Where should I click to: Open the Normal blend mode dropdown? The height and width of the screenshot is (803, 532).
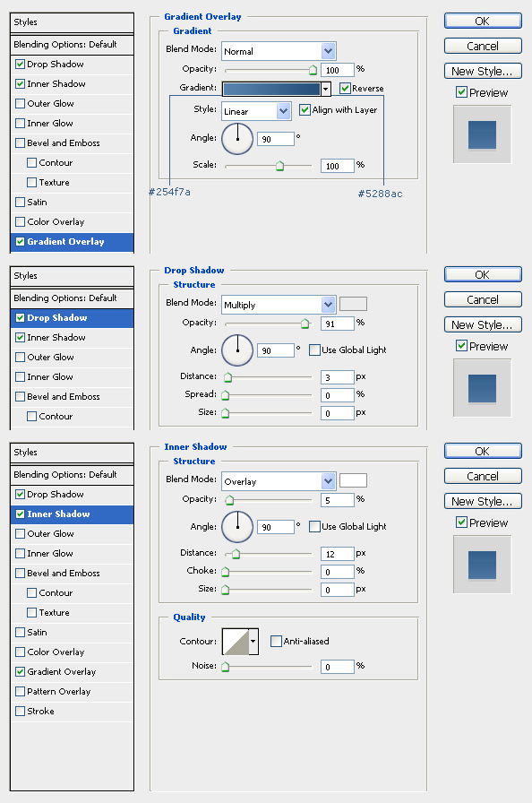pos(279,51)
